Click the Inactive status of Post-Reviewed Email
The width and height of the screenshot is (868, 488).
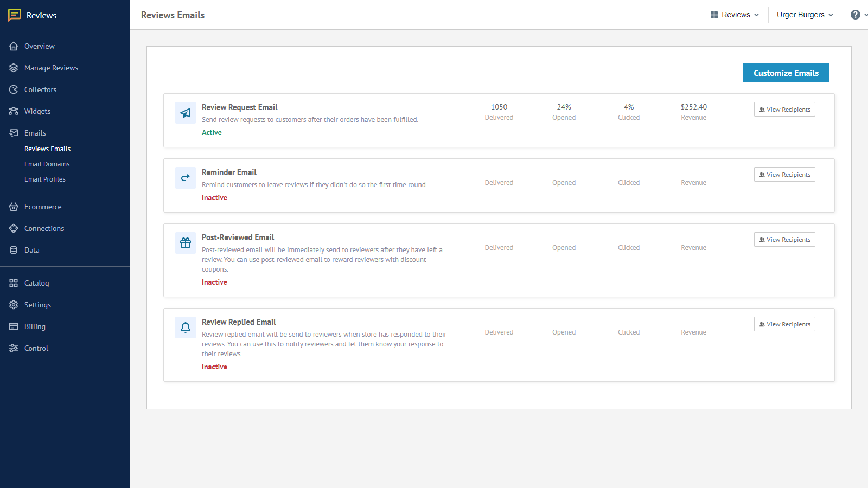pos(214,282)
